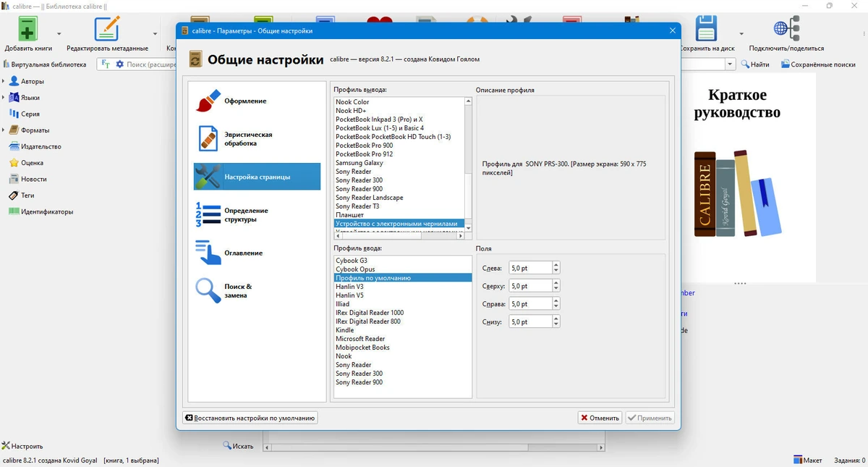The height and width of the screenshot is (467, 868).
Task: Expand the Авторы tree item
Action: [x=4, y=81]
